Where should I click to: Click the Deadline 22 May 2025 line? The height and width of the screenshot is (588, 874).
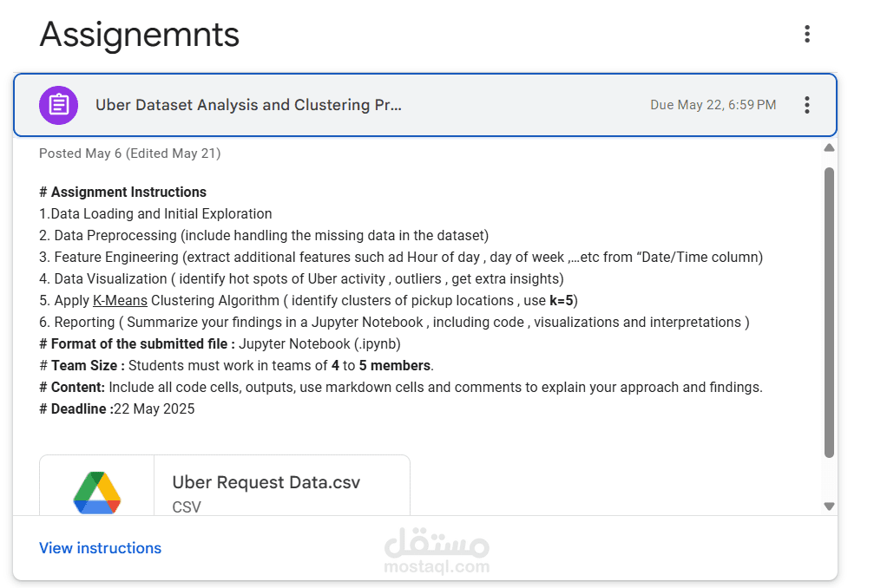(117, 409)
